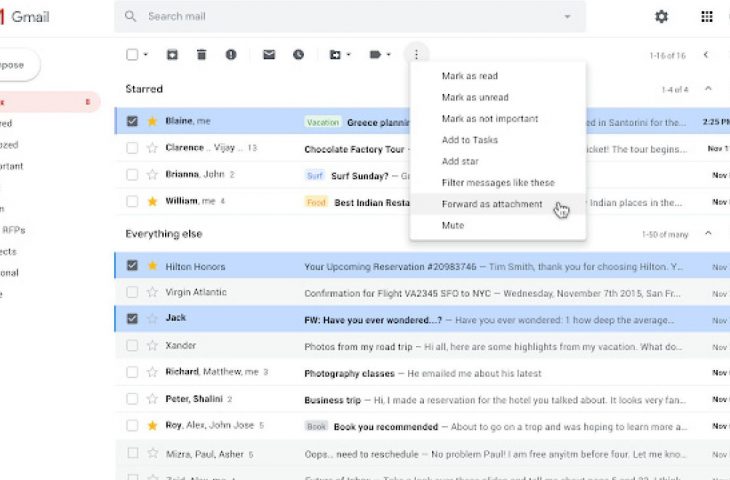Star the Clarence email
730x480 pixels.
point(152,148)
